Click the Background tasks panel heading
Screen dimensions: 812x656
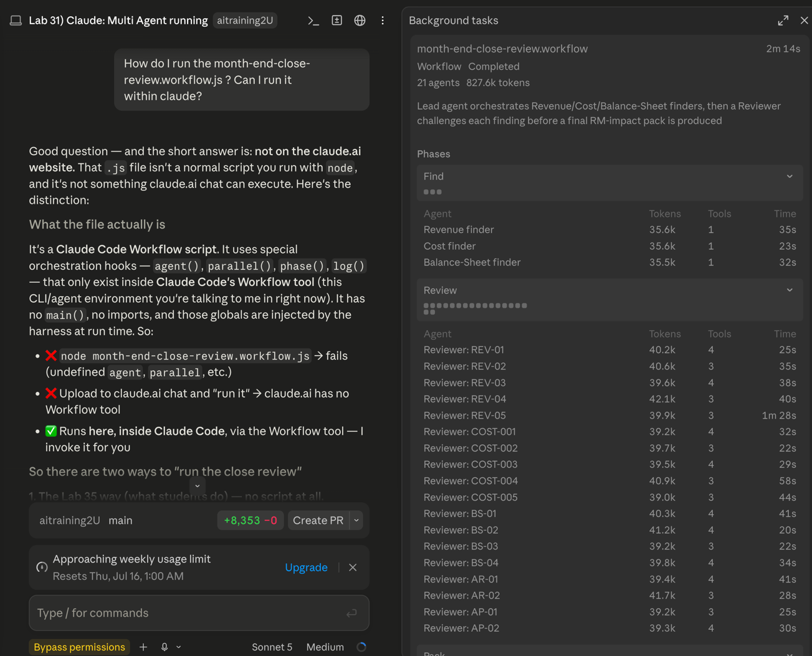(454, 21)
